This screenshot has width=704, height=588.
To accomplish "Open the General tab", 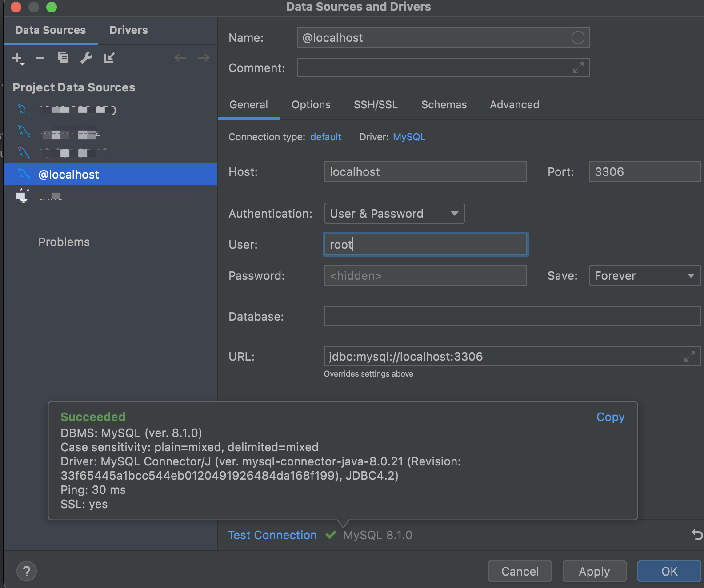I will pos(248,105).
